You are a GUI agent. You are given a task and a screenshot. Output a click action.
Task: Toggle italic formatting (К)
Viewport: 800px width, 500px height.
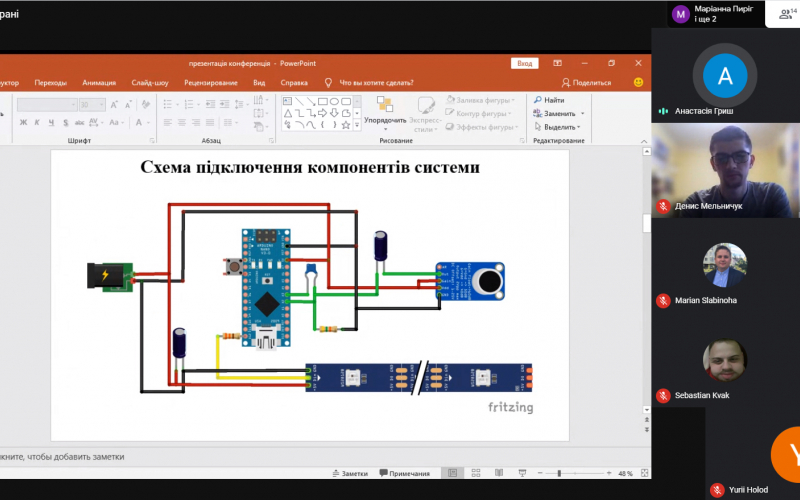click(x=37, y=122)
